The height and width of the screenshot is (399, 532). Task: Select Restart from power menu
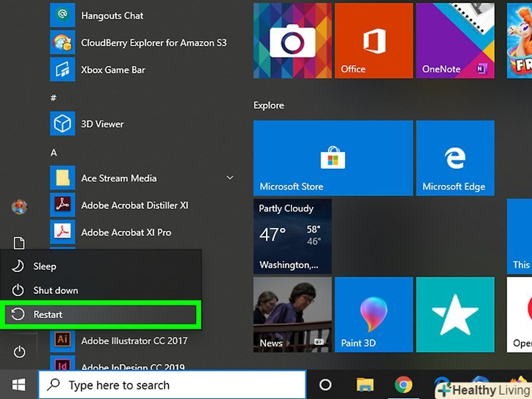tap(101, 314)
